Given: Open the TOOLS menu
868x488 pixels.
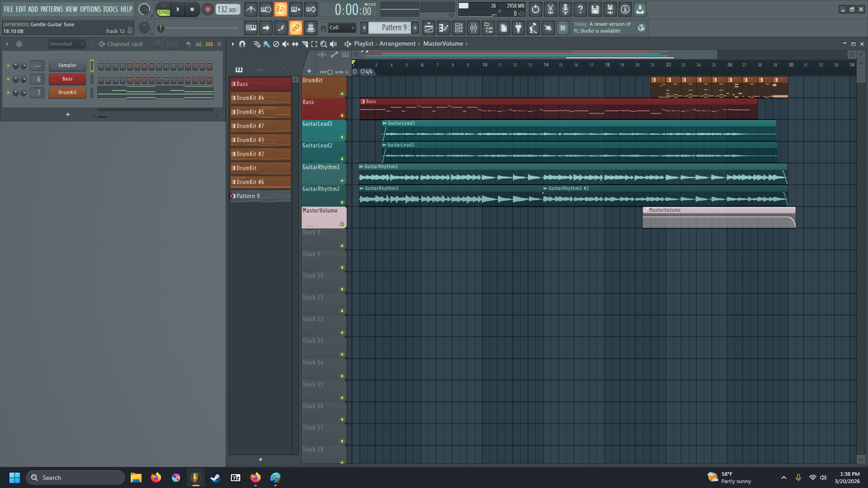Looking at the screenshot, I should click(x=110, y=9).
